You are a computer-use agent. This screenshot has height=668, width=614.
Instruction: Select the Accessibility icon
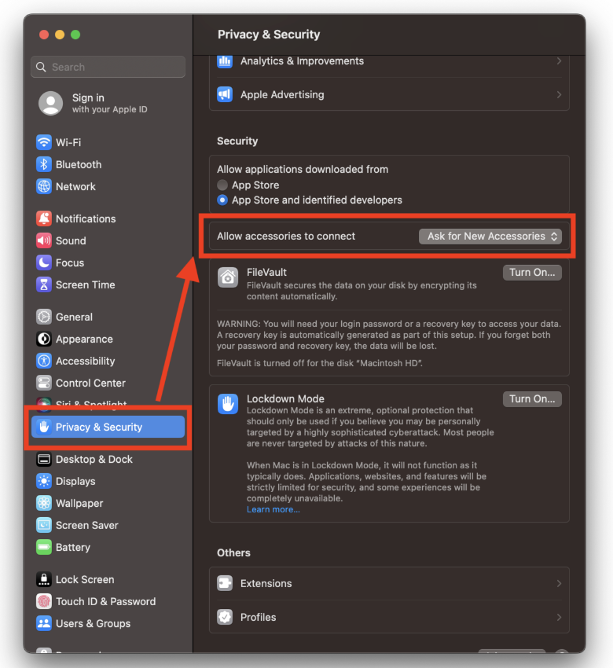[x=44, y=361]
